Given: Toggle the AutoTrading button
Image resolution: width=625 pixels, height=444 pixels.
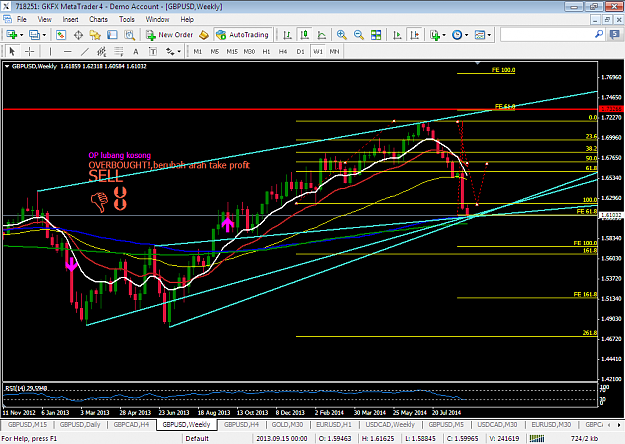Looking at the screenshot, I should [243, 35].
